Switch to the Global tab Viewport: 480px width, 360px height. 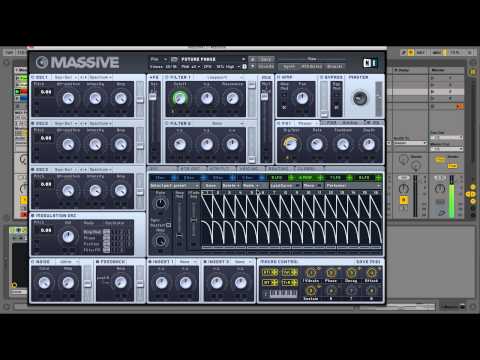pos(306,168)
